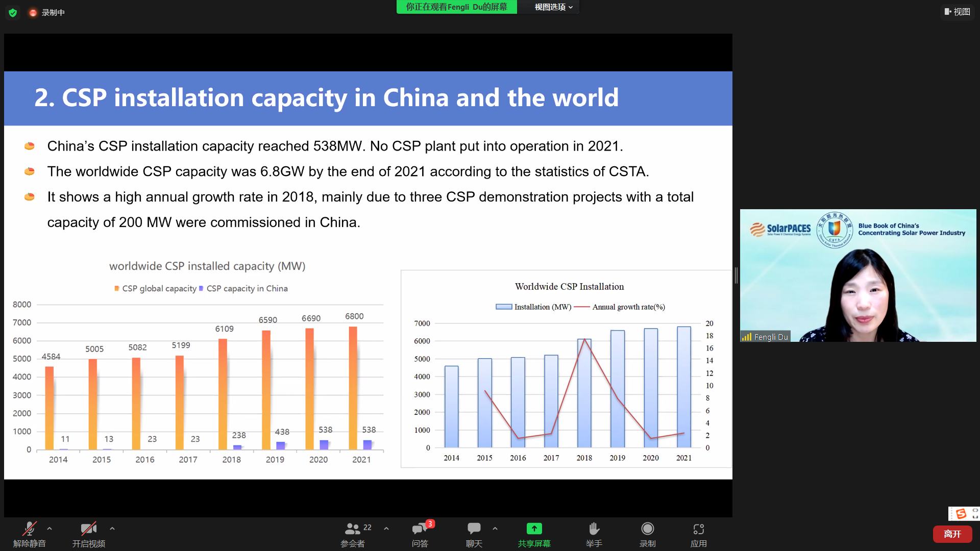Expand the video options chevron
The height and width of the screenshot is (551, 980).
pyautogui.click(x=112, y=529)
